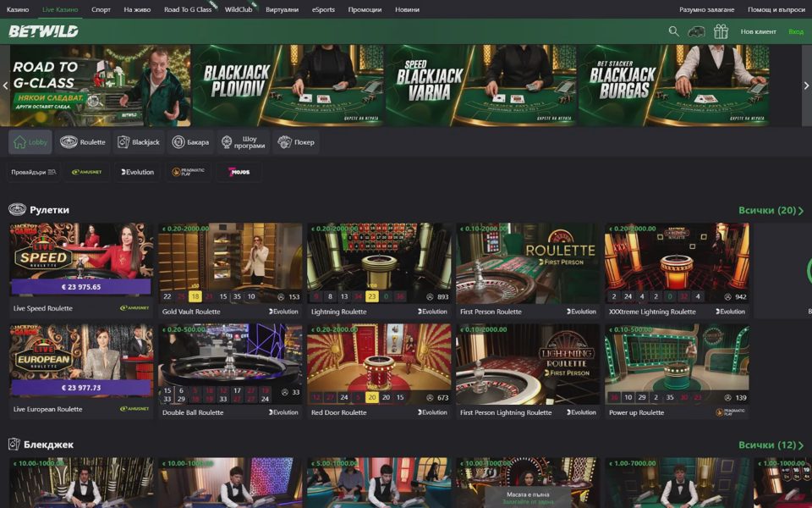Click Gold Vault Roulette players icon 153
Image resolution: width=812 pixels, height=508 pixels.
(x=281, y=297)
